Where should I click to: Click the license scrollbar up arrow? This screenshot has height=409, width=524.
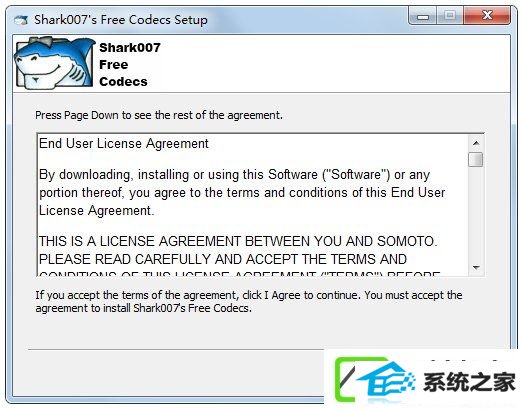click(476, 144)
